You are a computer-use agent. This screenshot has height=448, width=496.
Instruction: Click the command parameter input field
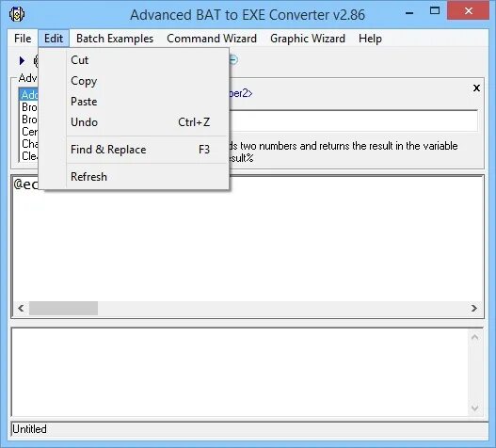(353, 120)
